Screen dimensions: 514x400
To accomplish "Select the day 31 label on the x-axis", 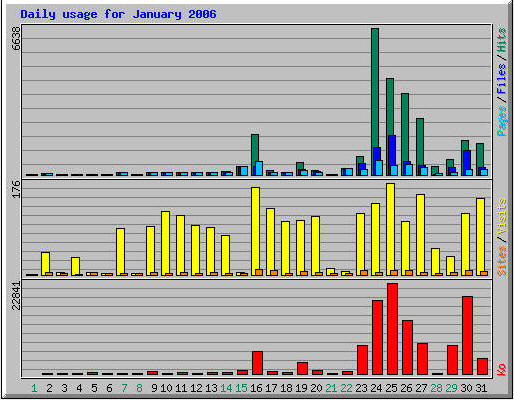I will [481, 388].
